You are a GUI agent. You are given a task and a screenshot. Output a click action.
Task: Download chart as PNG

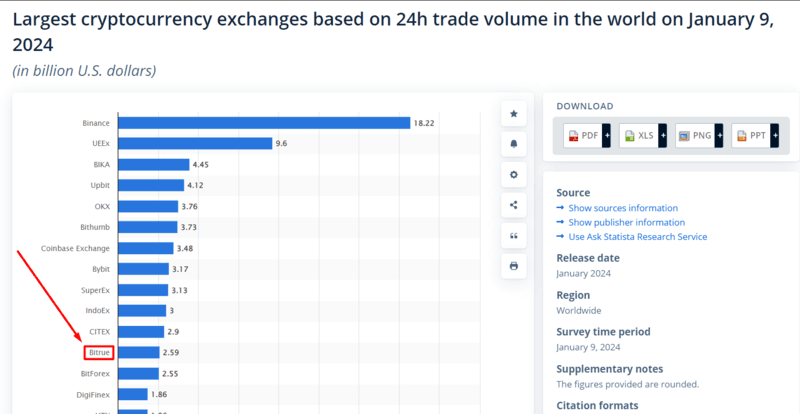pos(695,136)
